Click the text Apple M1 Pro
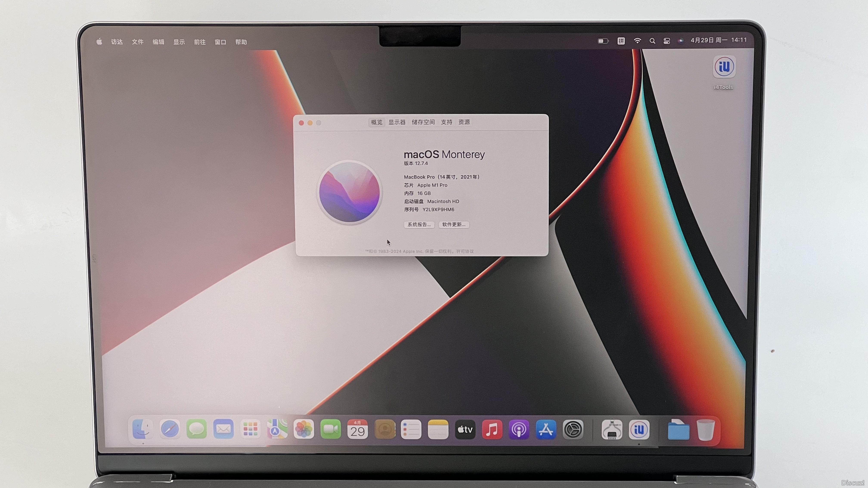 point(432,185)
